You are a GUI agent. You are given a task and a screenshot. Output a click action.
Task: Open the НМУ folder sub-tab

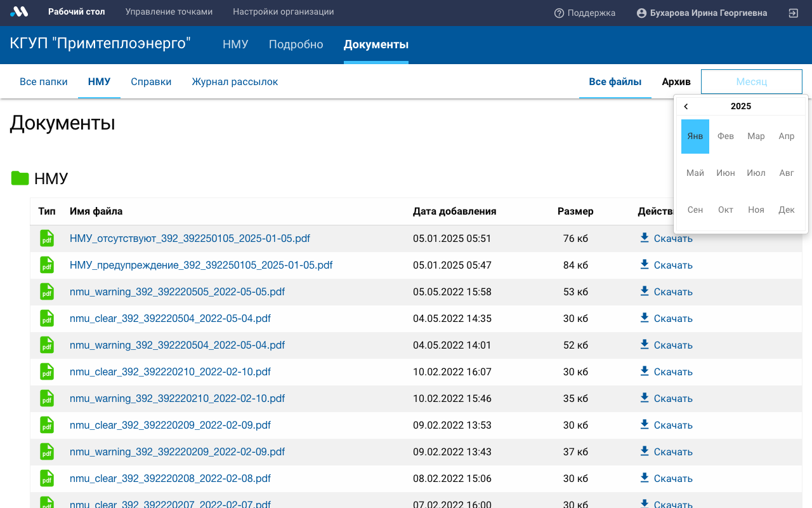pyautogui.click(x=100, y=82)
